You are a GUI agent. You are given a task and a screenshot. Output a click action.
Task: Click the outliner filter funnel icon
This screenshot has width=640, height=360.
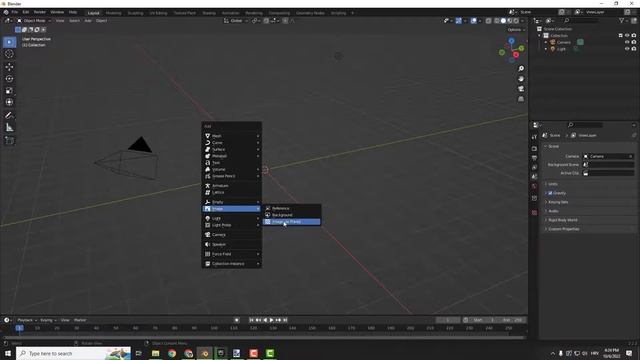[x=621, y=20]
